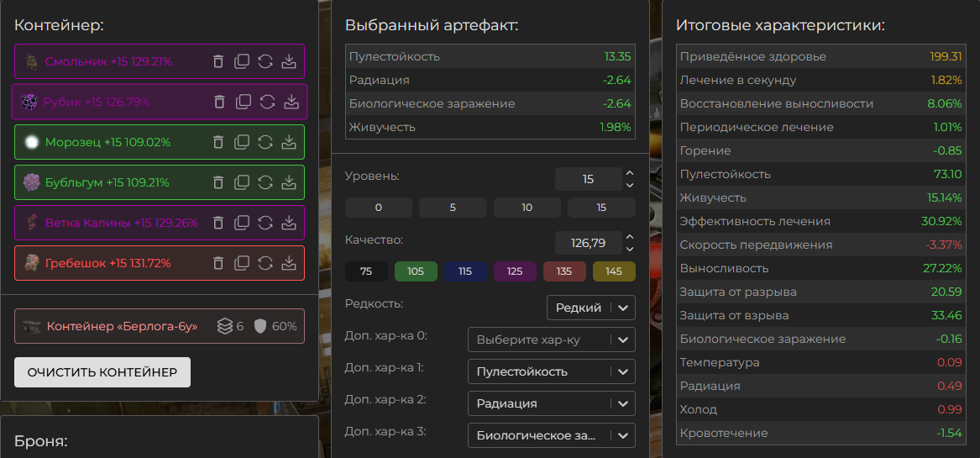Viewport: 980px width, 458px height.
Task: Open Доп. хар-ка 3 dropdown
Action: click(551, 435)
